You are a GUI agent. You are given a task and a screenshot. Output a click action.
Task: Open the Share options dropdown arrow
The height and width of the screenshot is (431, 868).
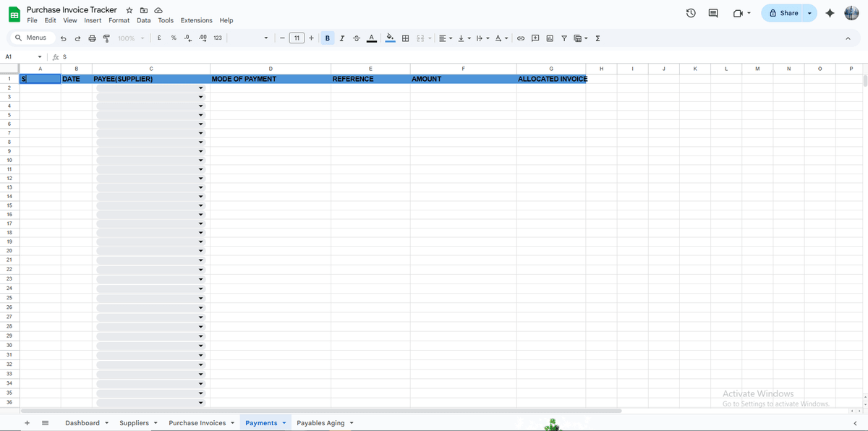click(809, 13)
